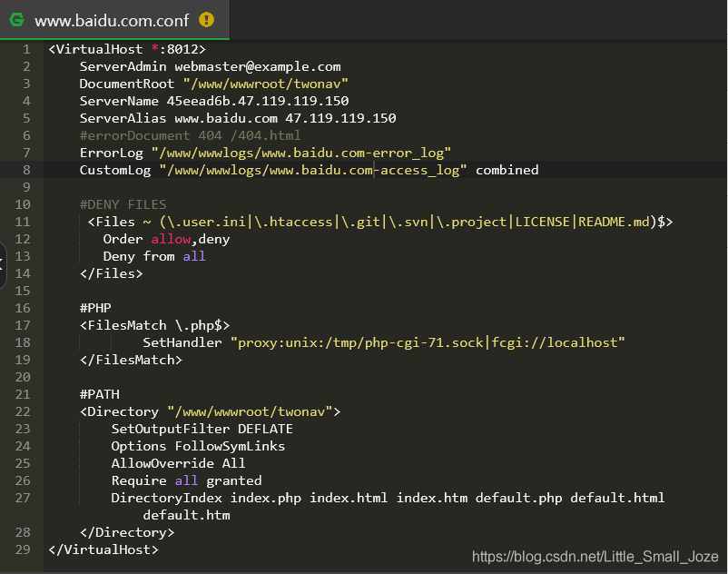Click the word combined on line 8
728x574 pixels.
tap(507, 170)
